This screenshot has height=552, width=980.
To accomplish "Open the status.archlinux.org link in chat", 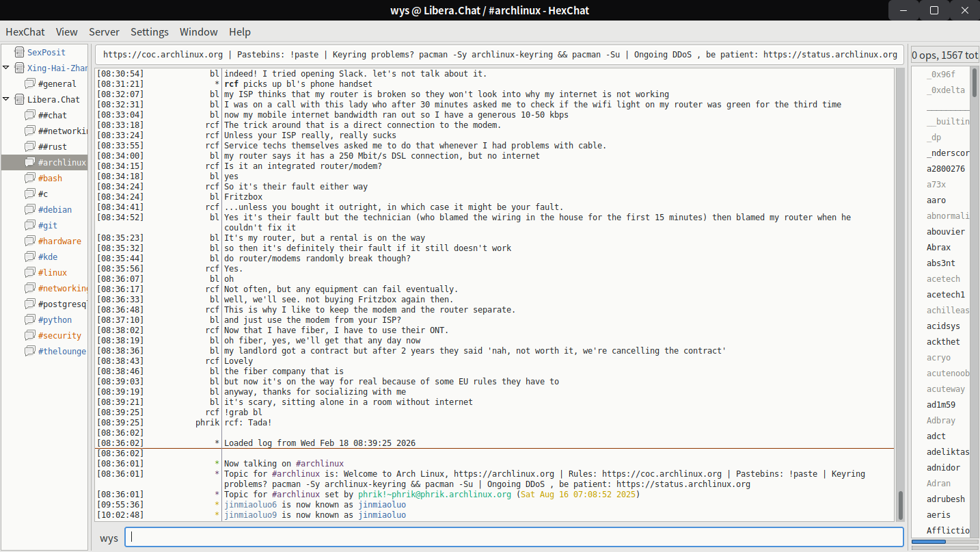I will pos(683,484).
